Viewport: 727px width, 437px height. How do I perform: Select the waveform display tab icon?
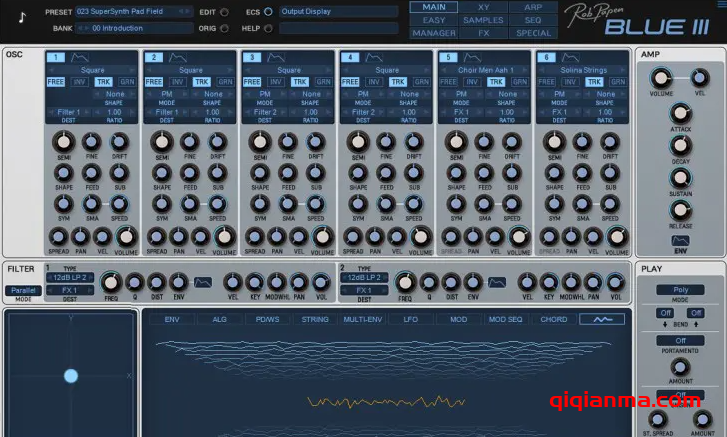click(601, 319)
